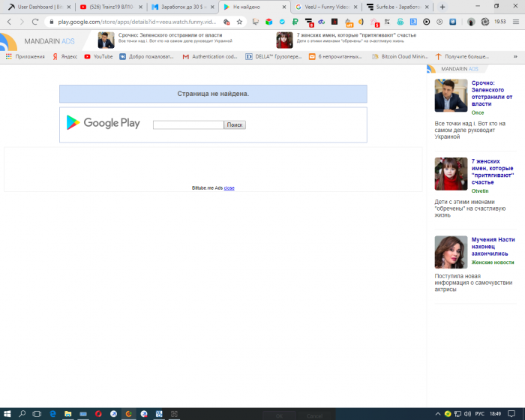This screenshot has width=525, height=420.
Task: Open the '6 непрочитанных' bookmark
Action: [335, 56]
